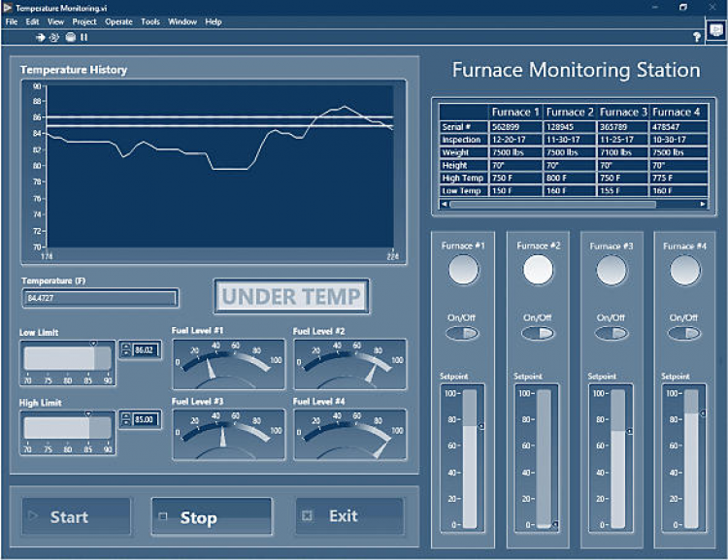Image resolution: width=728 pixels, height=560 pixels.
Task: Click the furnace table left scroll arrow
Action: [445, 204]
